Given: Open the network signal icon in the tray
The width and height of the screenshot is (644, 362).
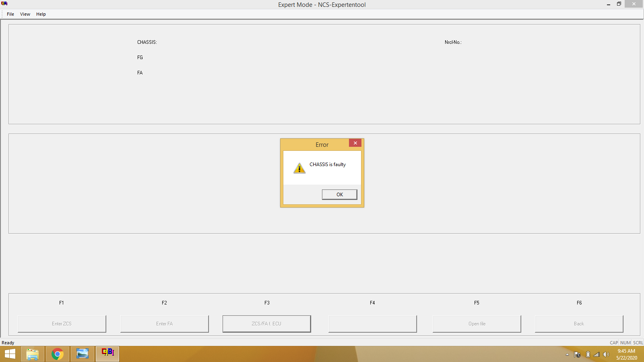Looking at the screenshot, I should click(x=597, y=354).
